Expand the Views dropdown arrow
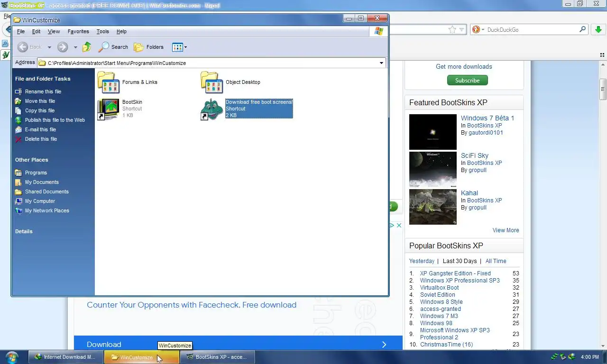This screenshot has height=364, width=607. click(x=185, y=47)
